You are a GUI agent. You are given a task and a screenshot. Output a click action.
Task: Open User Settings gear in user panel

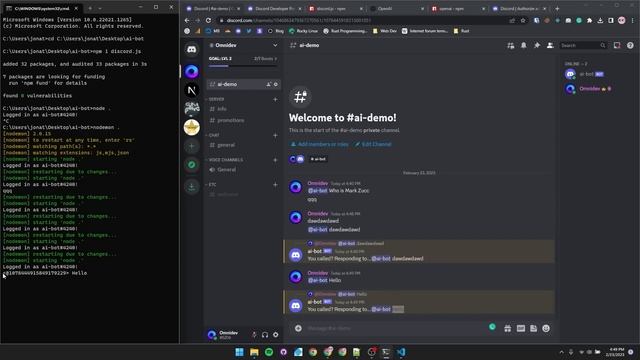pyautogui.click(x=276, y=335)
